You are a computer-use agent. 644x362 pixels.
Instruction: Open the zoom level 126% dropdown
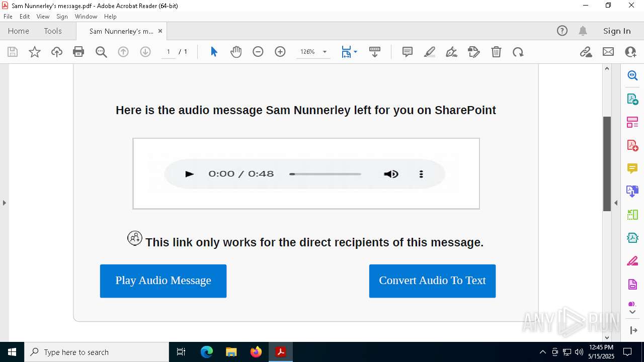point(325,52)
